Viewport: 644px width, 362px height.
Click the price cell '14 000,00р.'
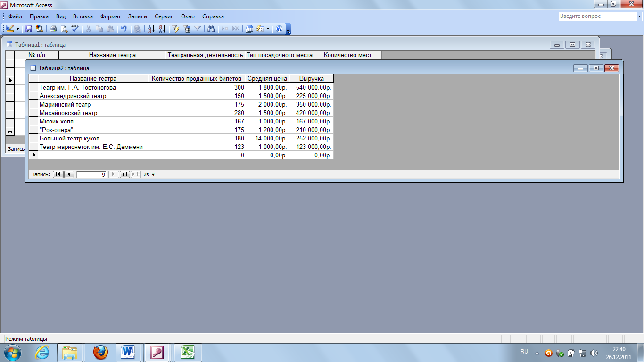(267, 138)
